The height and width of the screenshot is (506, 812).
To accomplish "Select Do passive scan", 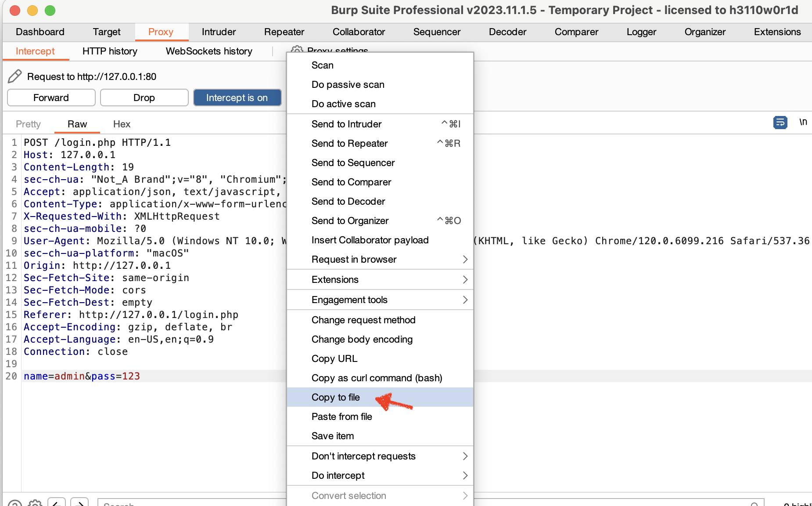I will pos(380,84).
